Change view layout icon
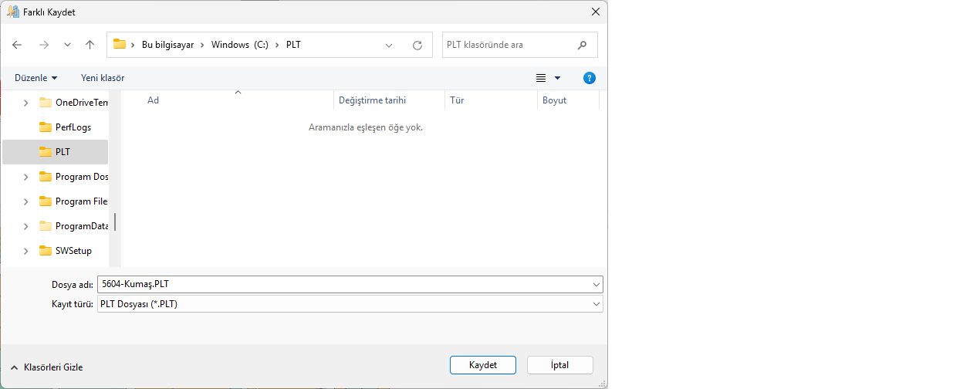The image size is (980, 389). [x=541, y=78]
